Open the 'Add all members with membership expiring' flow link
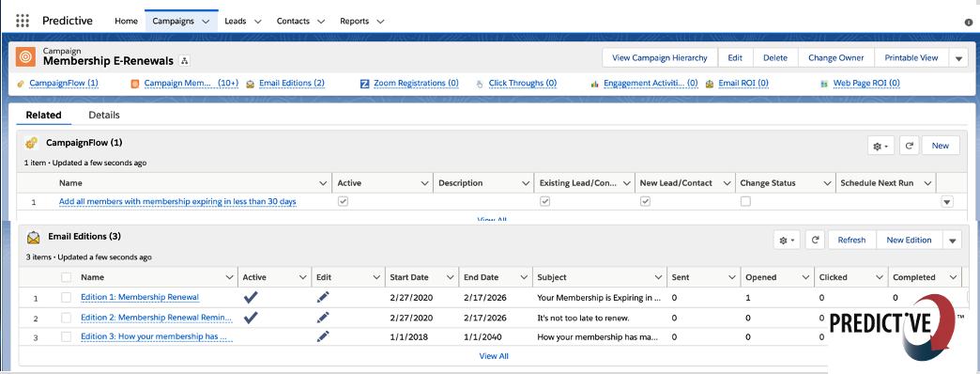 coord(177,202)
